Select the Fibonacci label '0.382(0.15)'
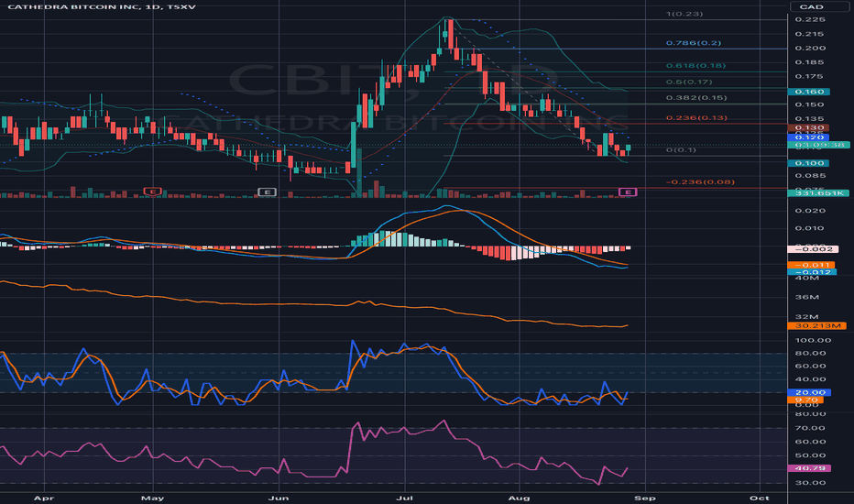854x504 pixels. click(x=696, y=97)
